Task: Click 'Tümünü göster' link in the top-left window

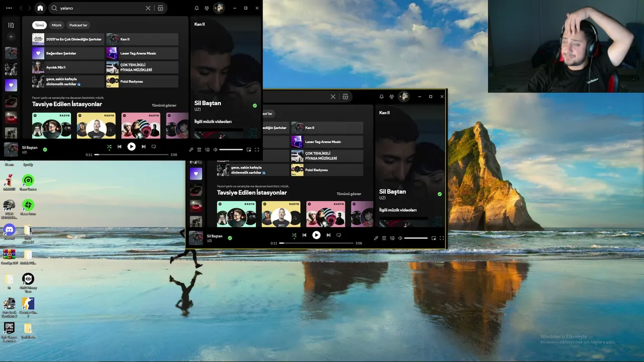Action: tap(164, 106)
